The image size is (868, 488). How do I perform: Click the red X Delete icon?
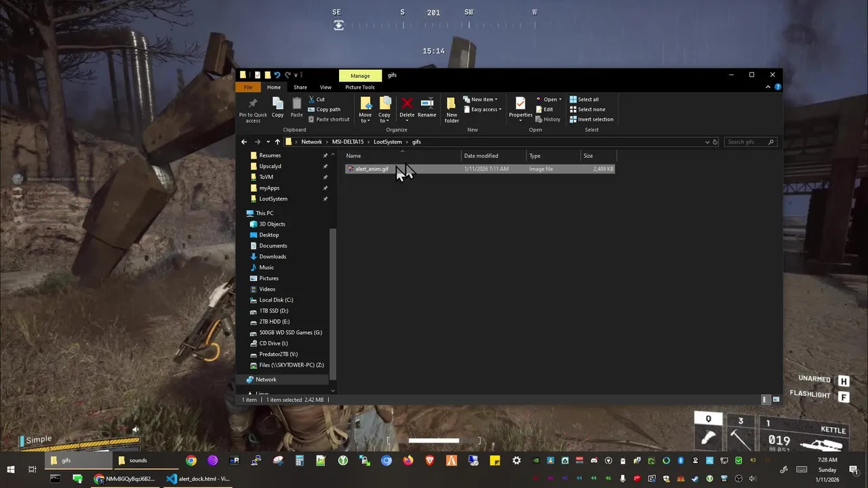coord(407,103)
